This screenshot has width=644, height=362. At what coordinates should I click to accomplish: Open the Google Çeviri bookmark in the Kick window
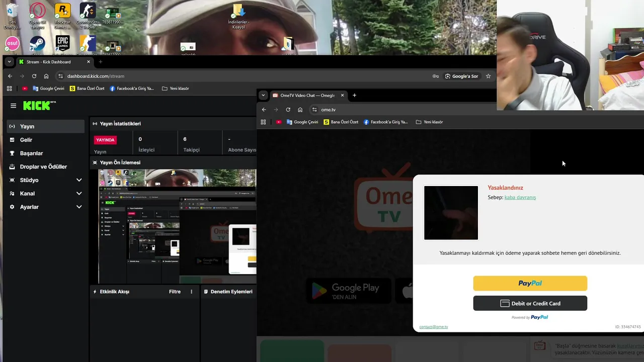coord(49,88)
